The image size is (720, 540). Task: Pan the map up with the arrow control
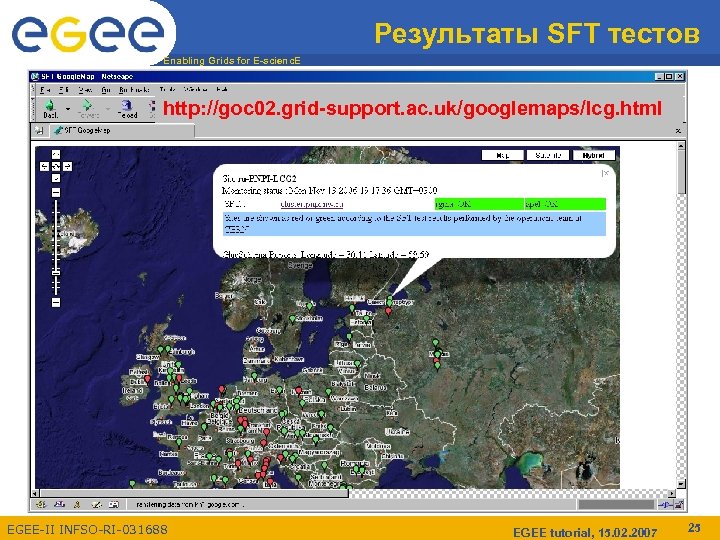[56, 154]
